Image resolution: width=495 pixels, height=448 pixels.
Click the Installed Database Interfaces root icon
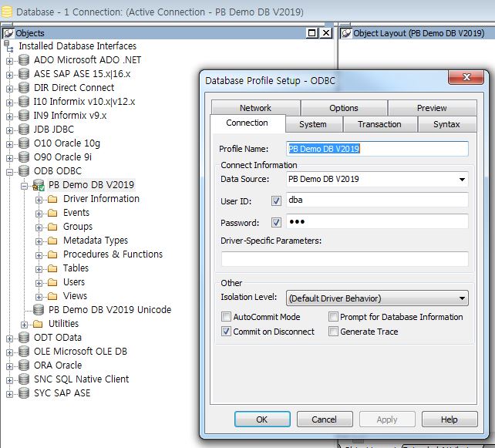8,46
